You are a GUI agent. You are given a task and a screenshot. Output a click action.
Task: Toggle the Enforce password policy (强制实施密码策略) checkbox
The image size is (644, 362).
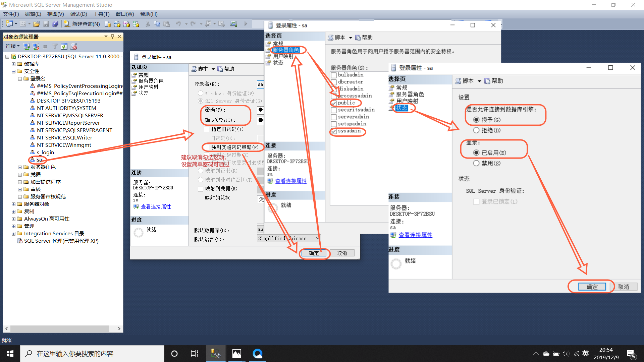[207, 147]
